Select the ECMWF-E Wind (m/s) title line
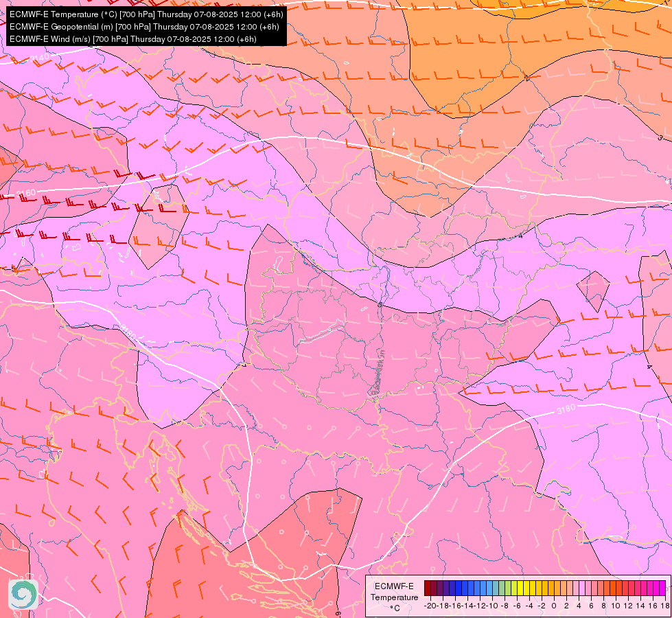Screen dimensions: 672x618 coord(133,39)
